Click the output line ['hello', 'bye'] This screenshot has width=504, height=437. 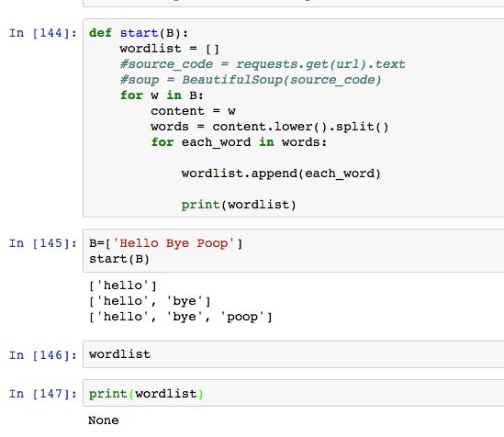tap(150, 301)
